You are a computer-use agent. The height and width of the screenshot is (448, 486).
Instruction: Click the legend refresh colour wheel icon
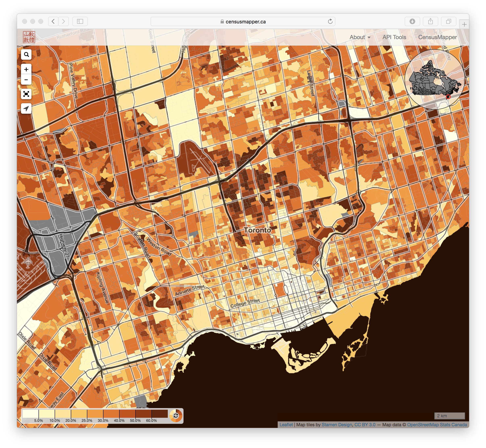176,416
